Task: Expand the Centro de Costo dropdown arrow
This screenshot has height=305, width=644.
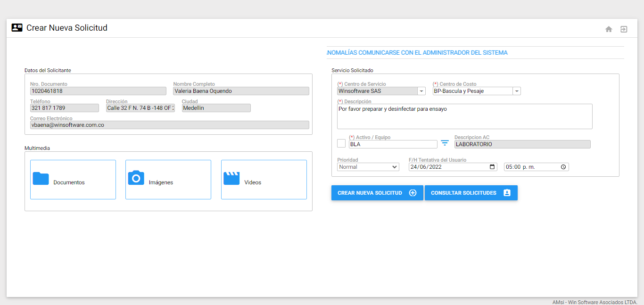Action: point(517,91)
